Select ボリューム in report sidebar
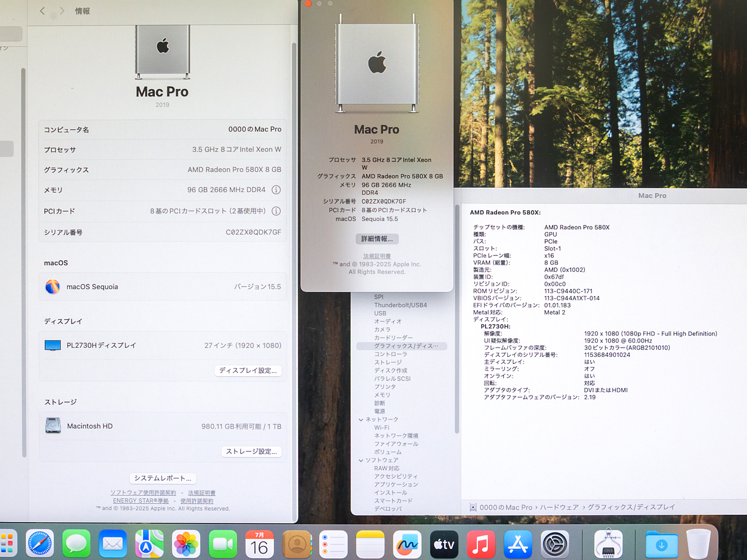 387,452
